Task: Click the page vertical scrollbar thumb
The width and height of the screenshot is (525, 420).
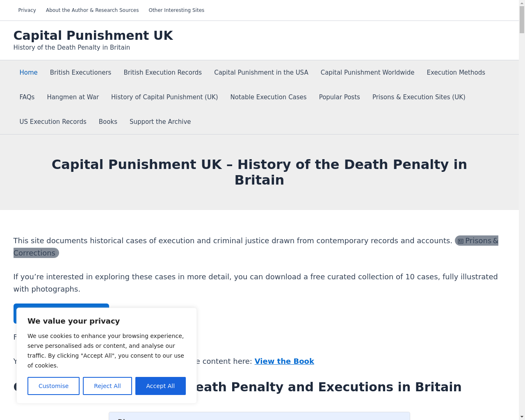Action: 522,20
